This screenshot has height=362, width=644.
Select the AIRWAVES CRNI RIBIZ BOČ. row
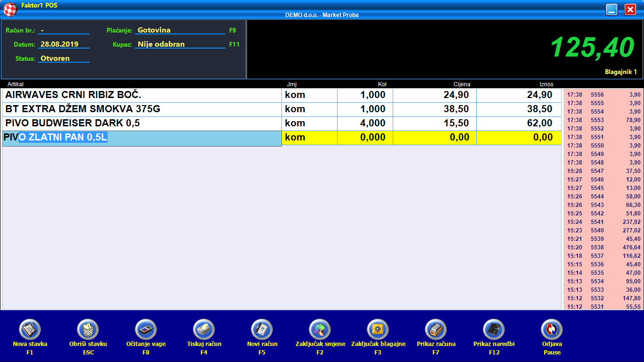141,95
